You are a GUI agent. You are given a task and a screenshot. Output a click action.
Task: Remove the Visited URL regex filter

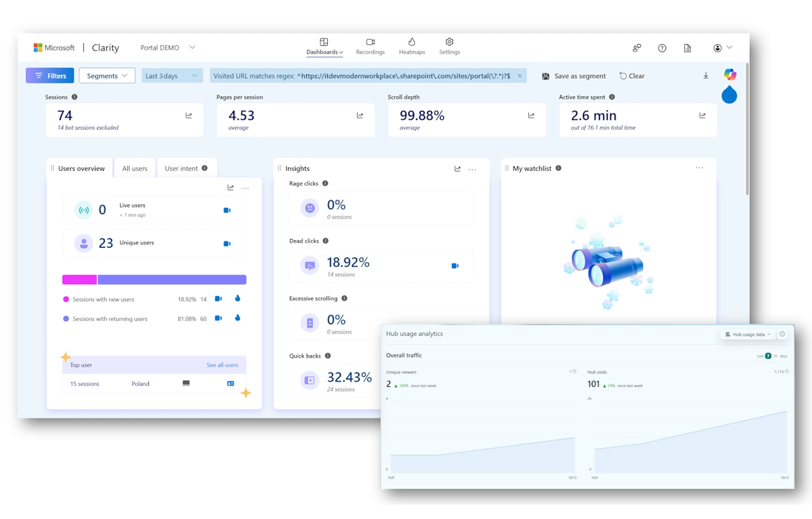(520, 76)
